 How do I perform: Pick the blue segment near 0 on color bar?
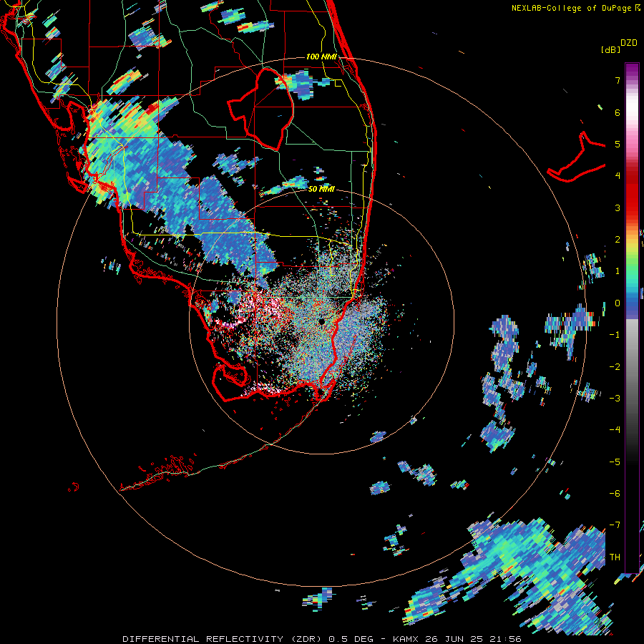coord(632,303)
